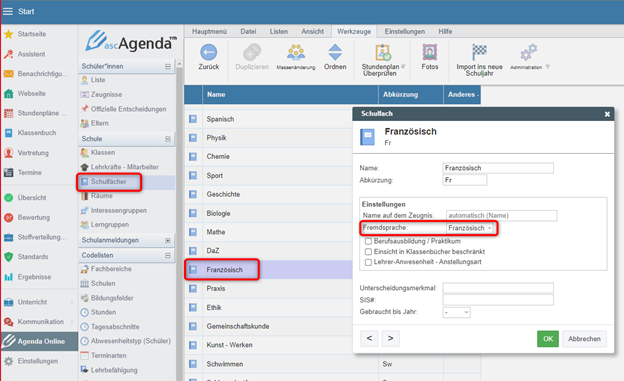Expand the Kommunikation sidebar submenu
624x381 pixels.
(x=72, y=322)
